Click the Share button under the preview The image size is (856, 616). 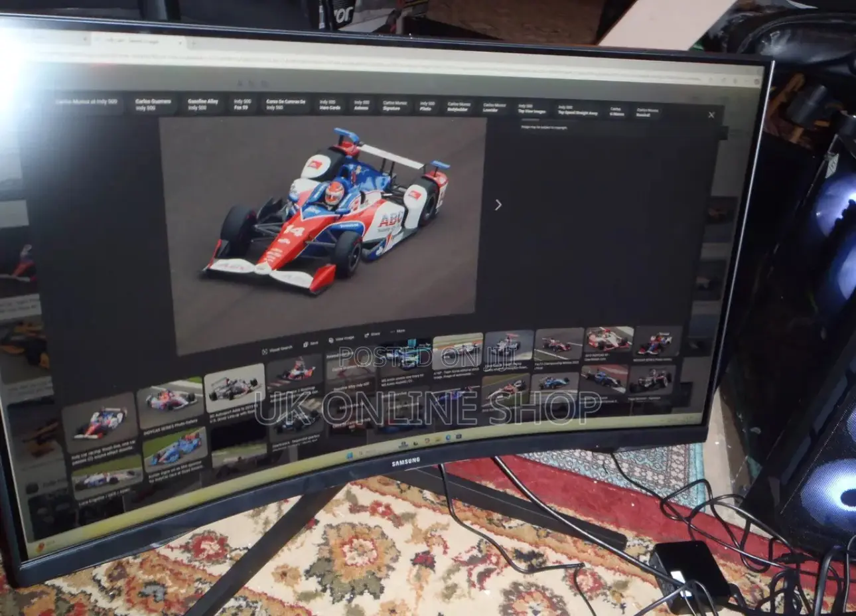(x=372, y=335)
